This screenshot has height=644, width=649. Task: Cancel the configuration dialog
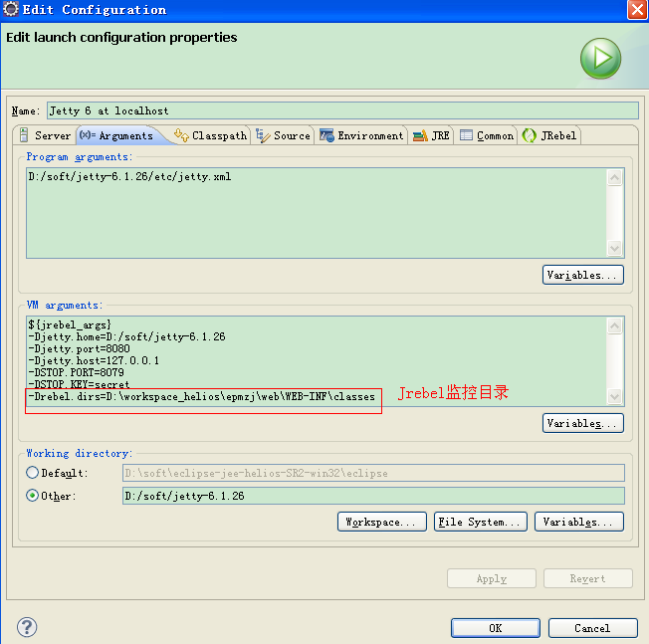[592, 628]
